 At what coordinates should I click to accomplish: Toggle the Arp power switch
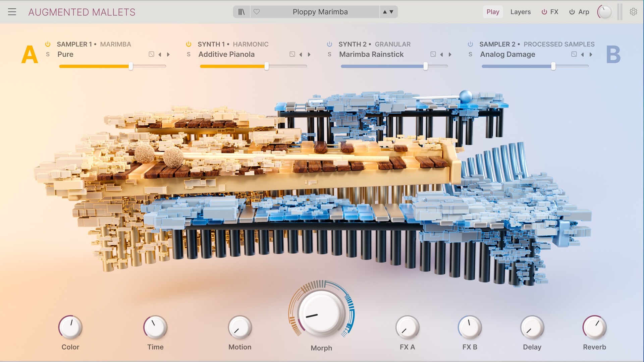tap(572, 12)
